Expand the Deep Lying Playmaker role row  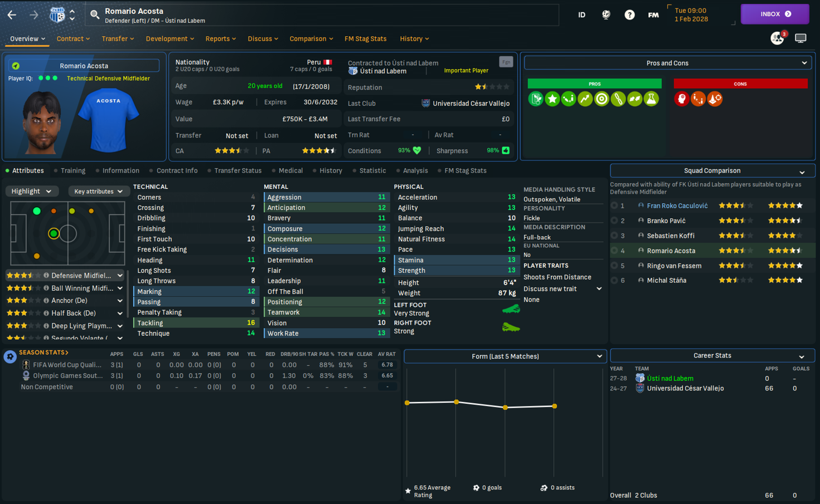[120, 326]
